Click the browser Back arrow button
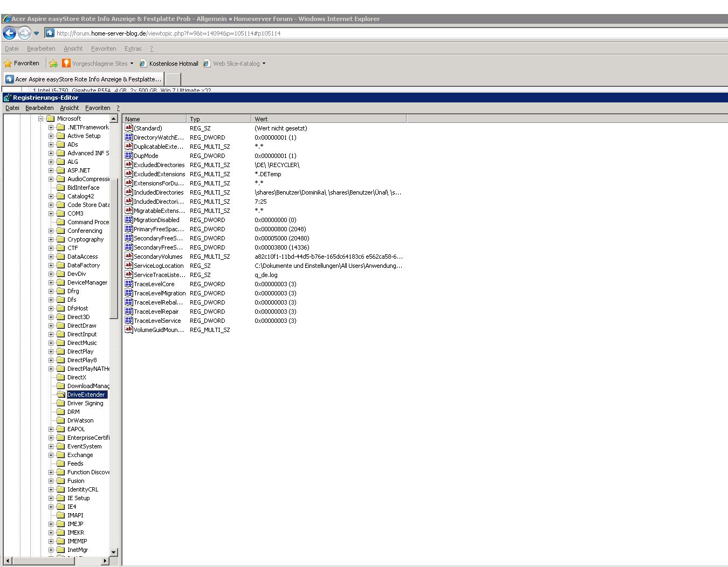728x567 pixels. tap(9, 33)
